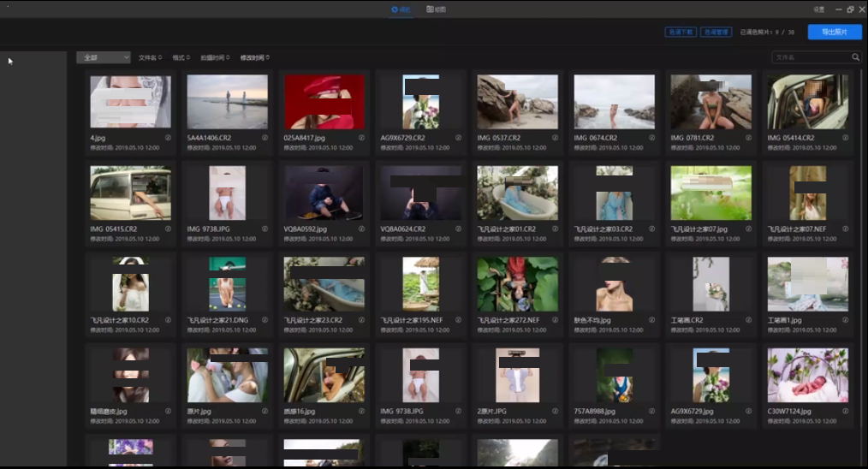Click the circle icon beside IMG 05414.CR2
The width and height of the screenshot is (868, 469).
coord(845,138)
